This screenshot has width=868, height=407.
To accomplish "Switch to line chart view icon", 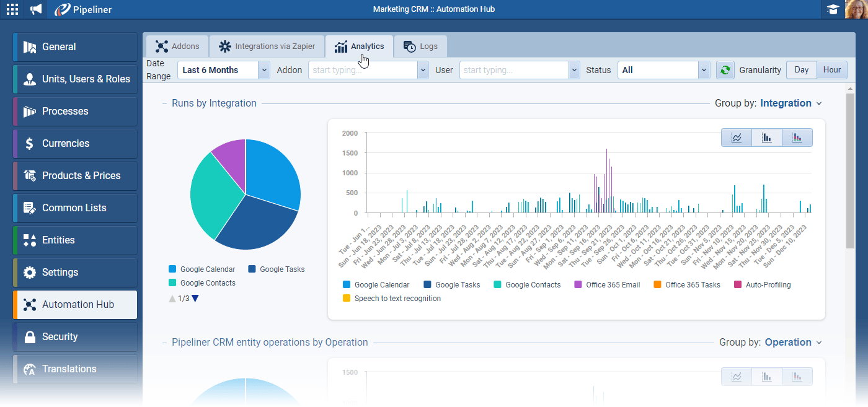I will pyautogui.click(x=737, y=138).
